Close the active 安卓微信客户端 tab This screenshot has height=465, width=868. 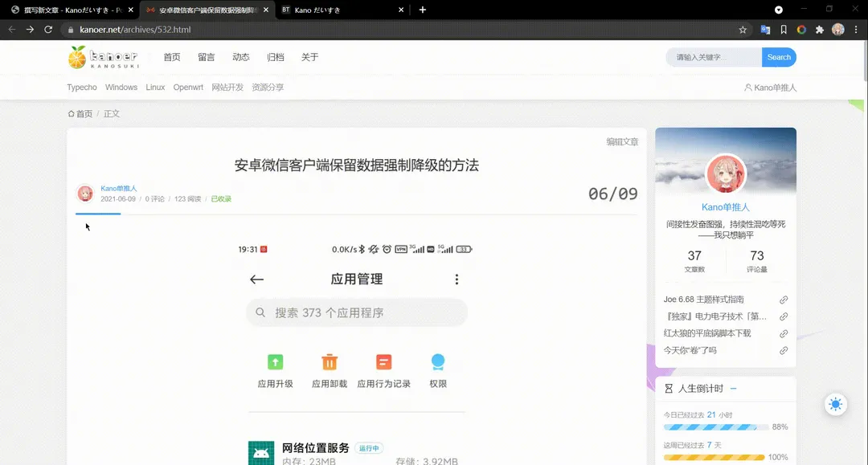point(266,10)
